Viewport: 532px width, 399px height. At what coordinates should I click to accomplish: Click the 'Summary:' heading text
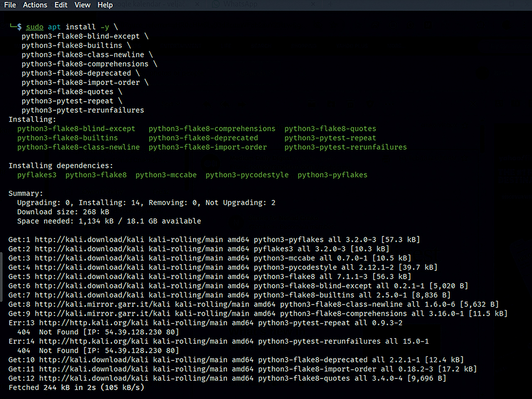point(25,194)
